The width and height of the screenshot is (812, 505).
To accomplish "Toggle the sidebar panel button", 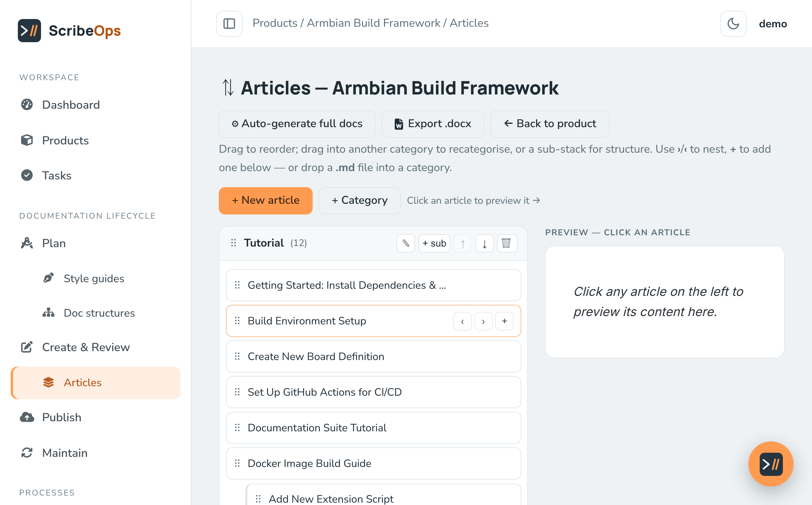I will (x=229, y=24).
